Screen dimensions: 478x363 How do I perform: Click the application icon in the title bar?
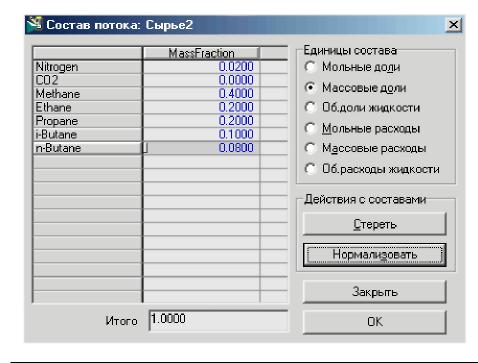[x=35, y=24]
